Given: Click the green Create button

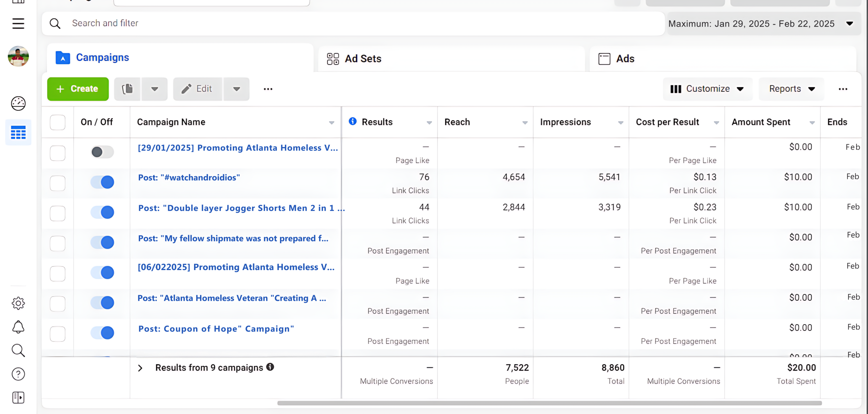Looking at the screenshot, I should click(78, 89).
